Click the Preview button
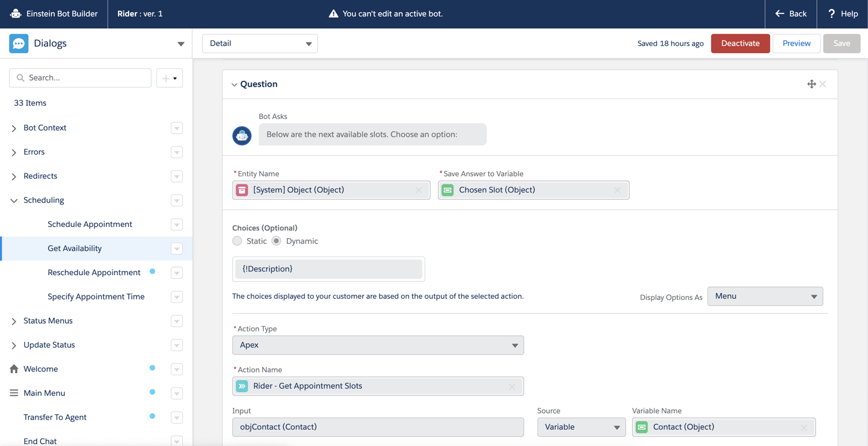This screenshot has width=868, height=446. point(796,43)
